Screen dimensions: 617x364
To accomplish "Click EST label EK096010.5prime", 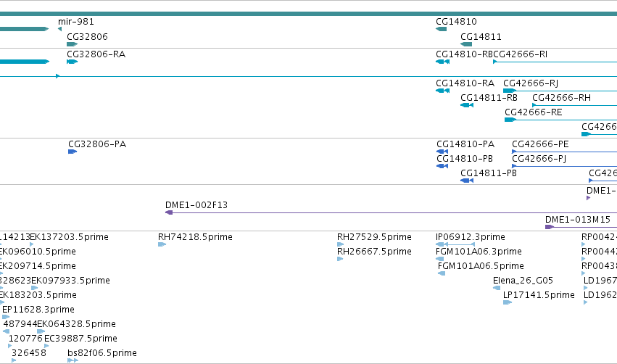I will [x=38, y=252].
